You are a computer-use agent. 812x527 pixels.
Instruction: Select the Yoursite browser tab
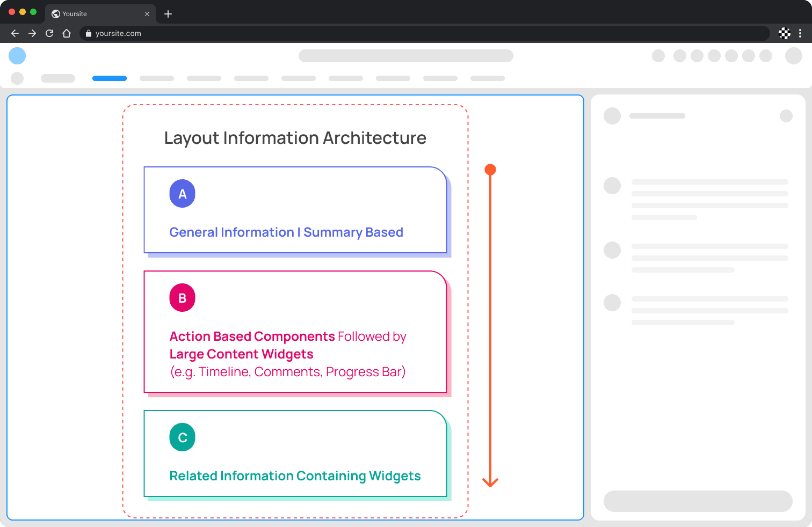click(x=101, y=14)
